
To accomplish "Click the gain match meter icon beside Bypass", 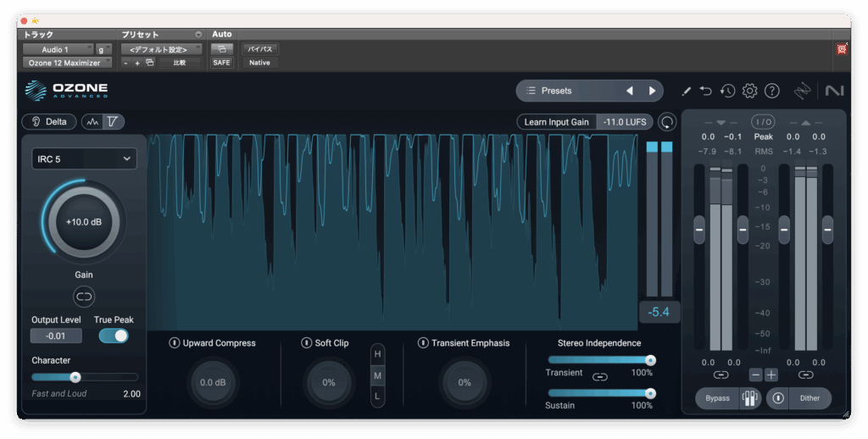I will 749,398.
